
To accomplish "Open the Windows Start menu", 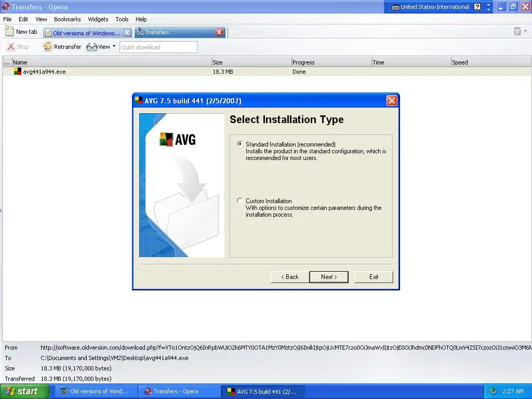I will (x=25, y=391).
